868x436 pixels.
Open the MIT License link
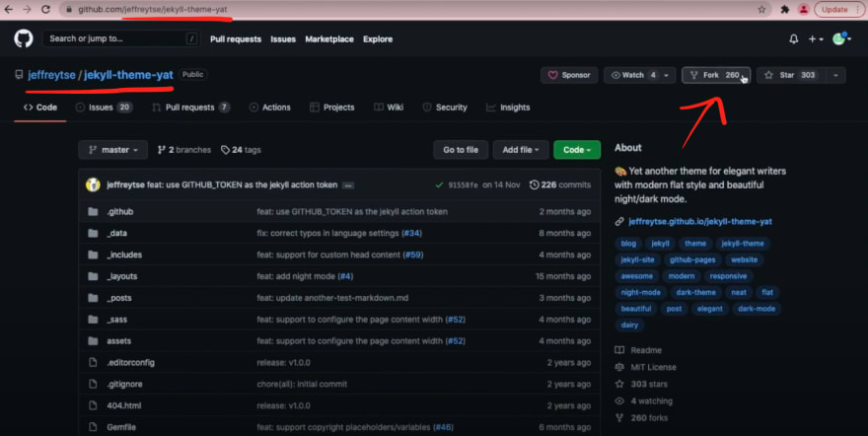(653, 367)
